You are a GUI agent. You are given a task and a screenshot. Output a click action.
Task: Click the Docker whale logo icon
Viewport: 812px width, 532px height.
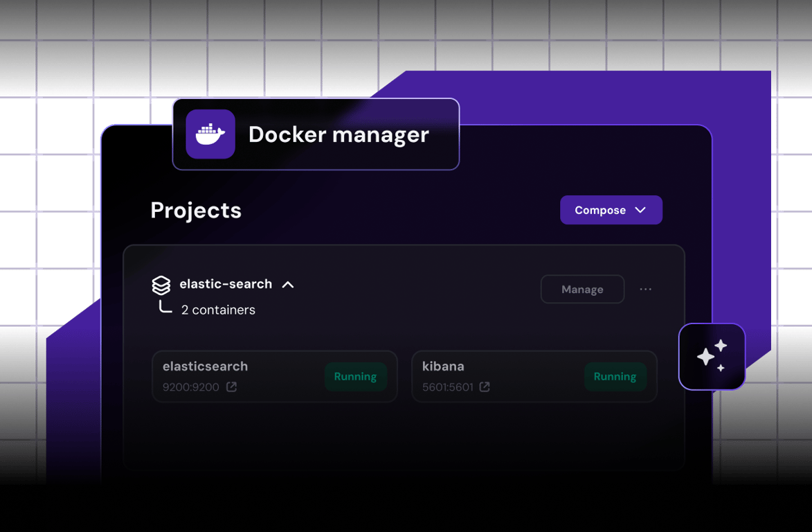click(x=210, y=134)
